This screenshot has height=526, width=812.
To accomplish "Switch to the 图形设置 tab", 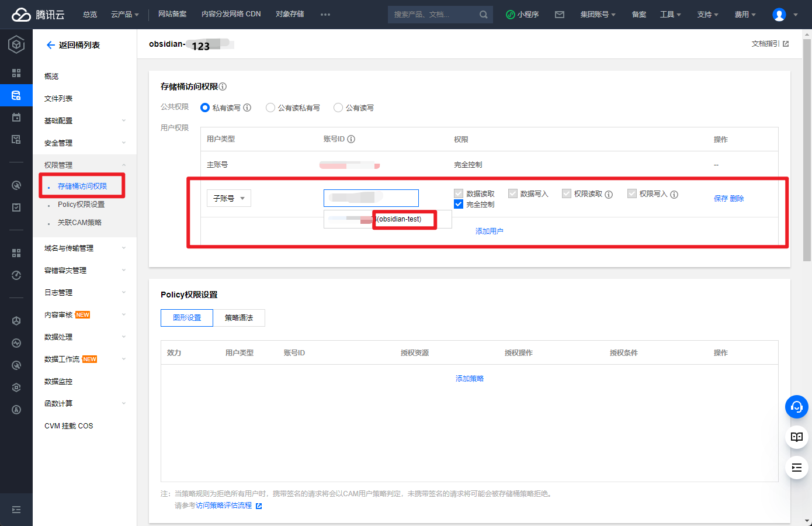I will [187, 318].
